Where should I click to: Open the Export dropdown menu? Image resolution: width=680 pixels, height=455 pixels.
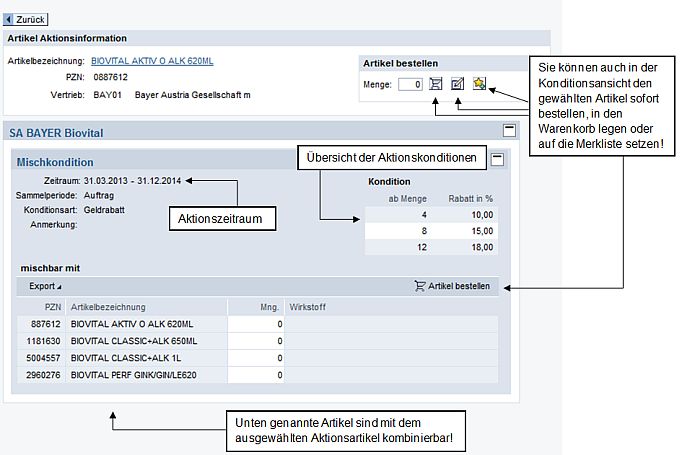pyautogui.click(x=45, y=286)
